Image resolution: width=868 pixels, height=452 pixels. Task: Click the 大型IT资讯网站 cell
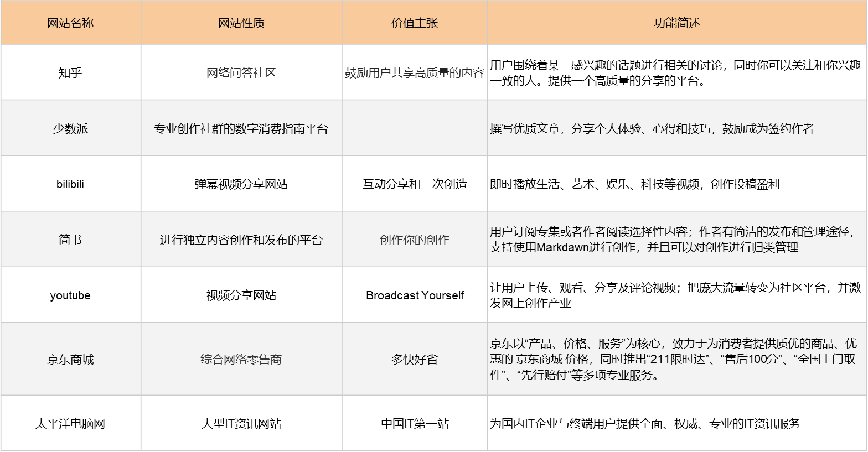click(x=241, y=423)
